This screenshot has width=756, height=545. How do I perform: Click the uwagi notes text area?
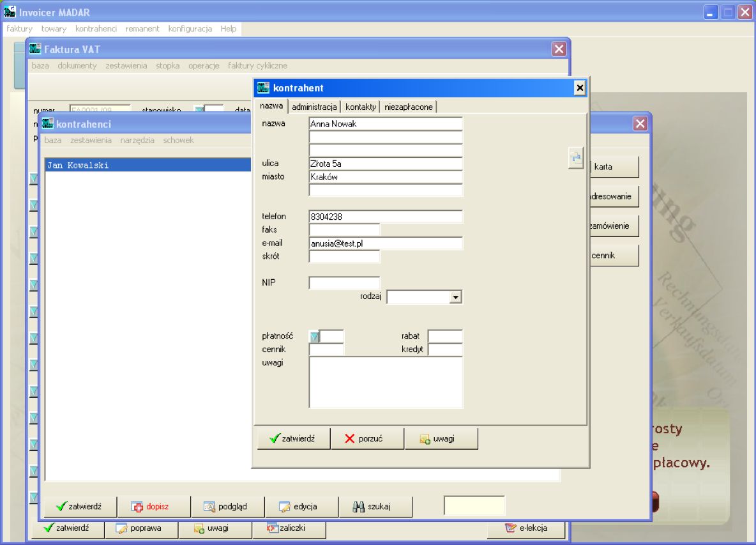click(386, 383)
